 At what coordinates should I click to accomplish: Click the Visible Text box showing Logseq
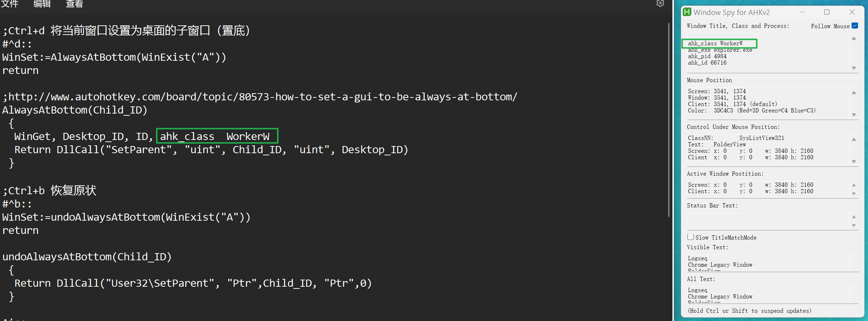tap(767, 262)
